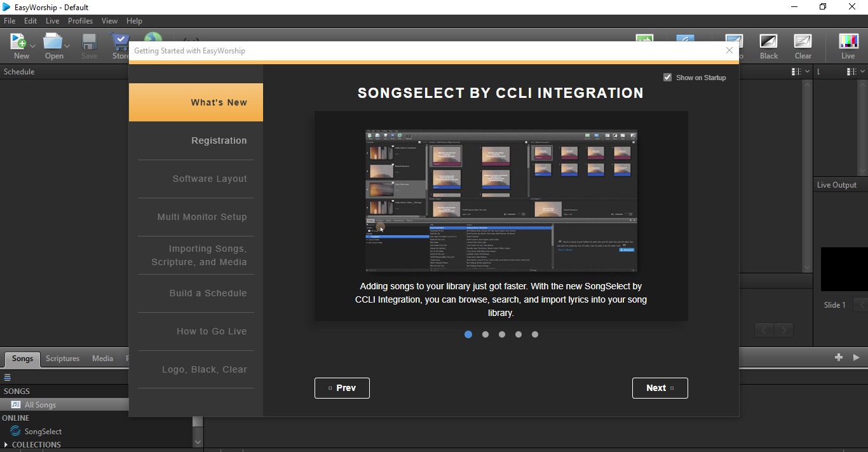Close the Getting Started dialog

729,50
